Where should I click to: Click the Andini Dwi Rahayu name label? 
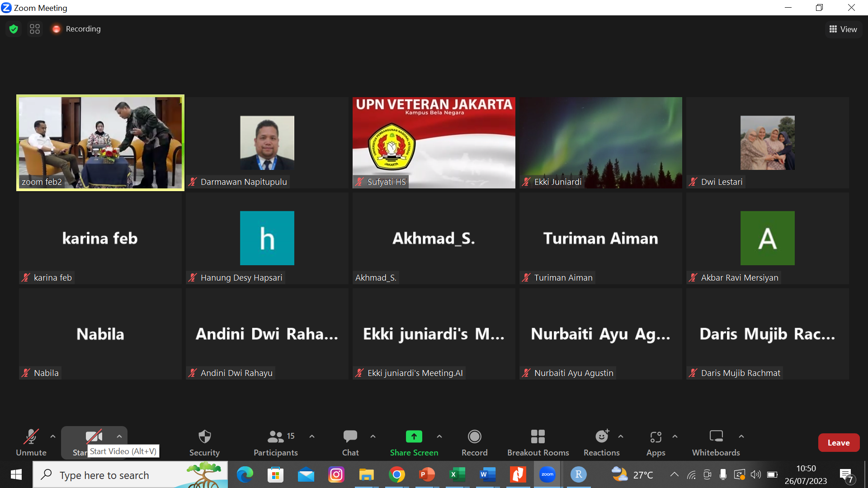pyautogui.click(x=236, y=373)
